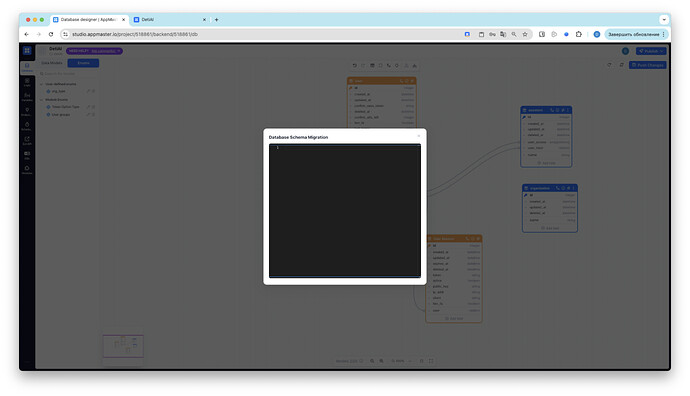
Task: Click the Push Changes button
Action: (x=647, y=65)
